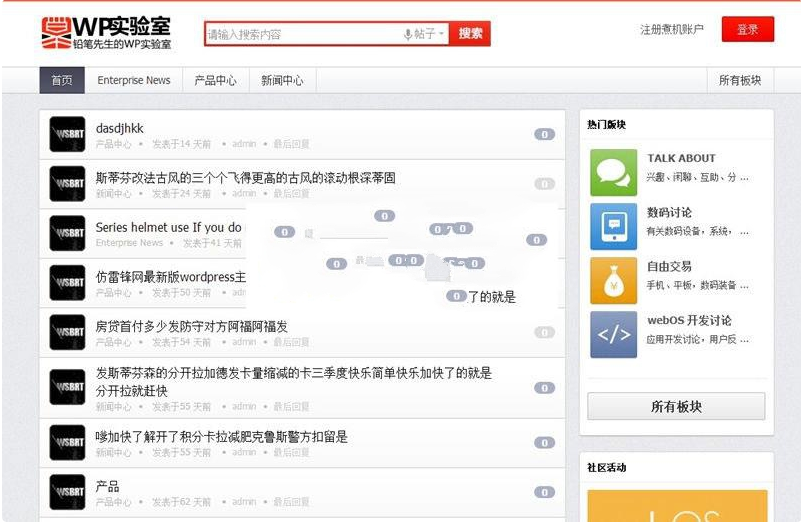The height and width of the screenshot is (525, 801).
Task: Click reply count badge for 哆加快了 post
Action: pyautogui.click(x=545, y=443)
